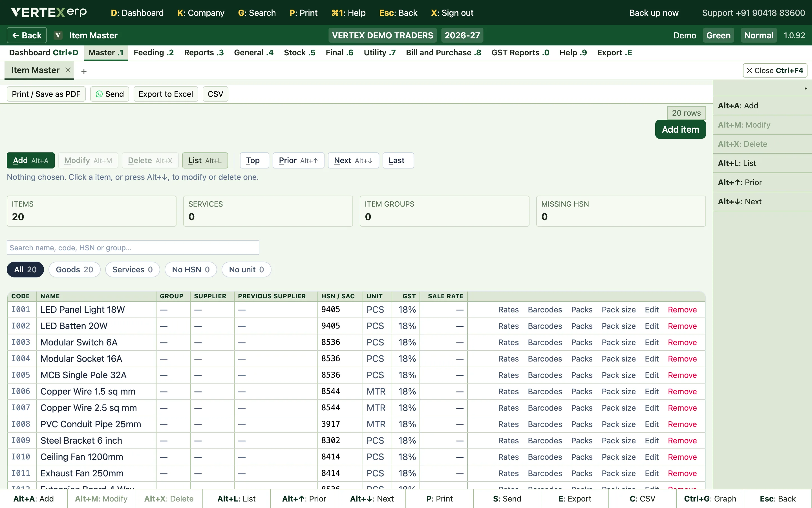The image size is (812, 508).
Task: Click the Normal mode badge
Action: 759,35
